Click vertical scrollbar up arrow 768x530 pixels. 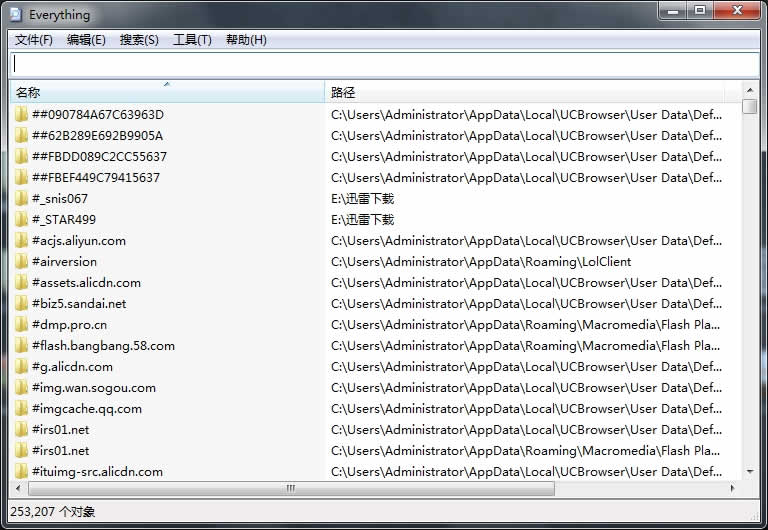pyautogui.click(x=750, y=90)
